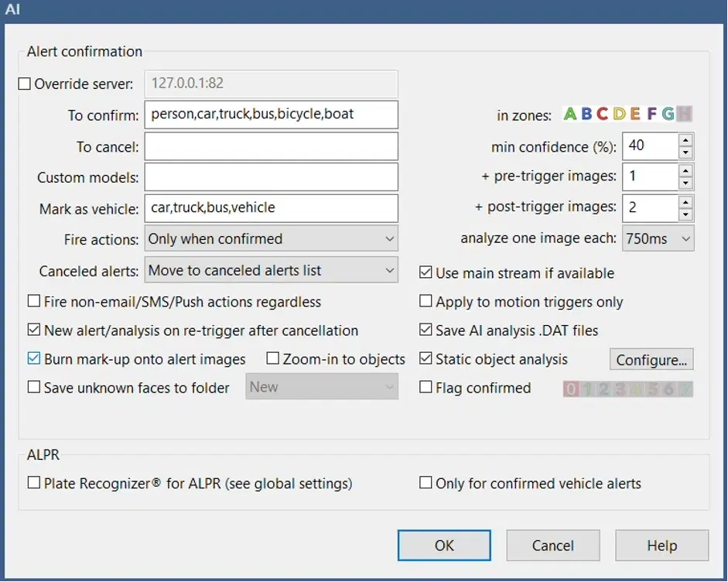728x582 pixels.
Task: Click the purple zone F icon
Action: pyautogui.click(x=651, y=115)
